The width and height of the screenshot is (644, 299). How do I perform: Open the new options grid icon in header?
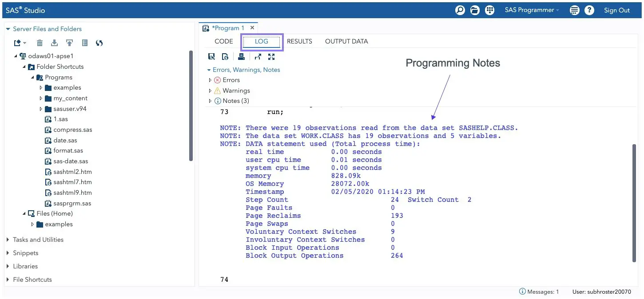point(489,10)
